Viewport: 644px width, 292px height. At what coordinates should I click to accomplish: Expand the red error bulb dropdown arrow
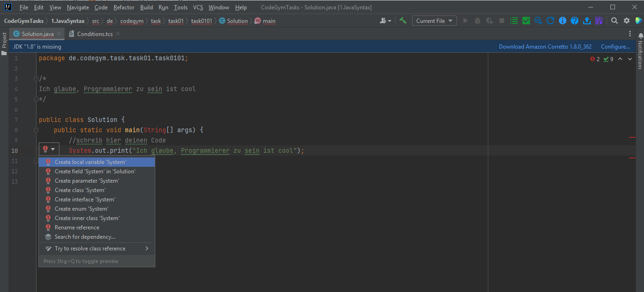53,150
